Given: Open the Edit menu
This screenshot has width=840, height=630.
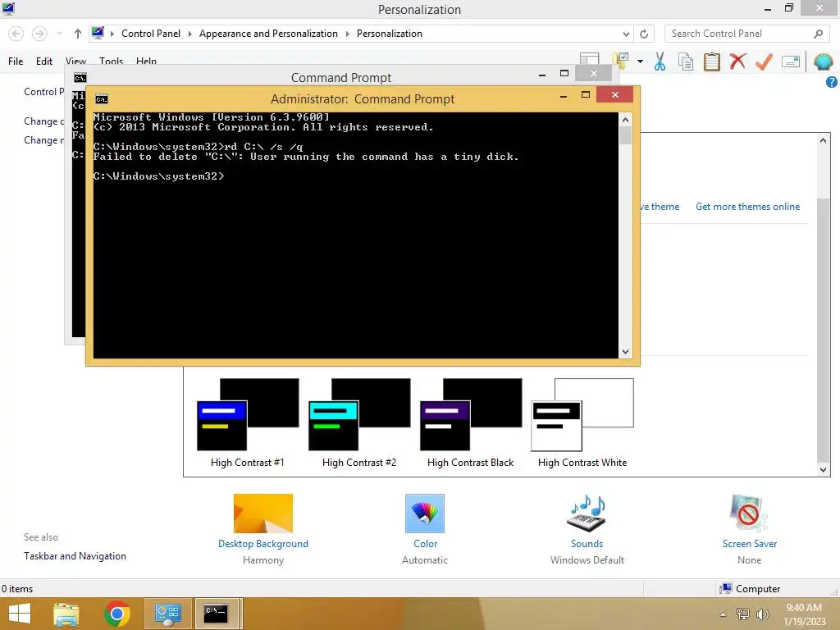Looking at the screenshot, I should [44, 61].
